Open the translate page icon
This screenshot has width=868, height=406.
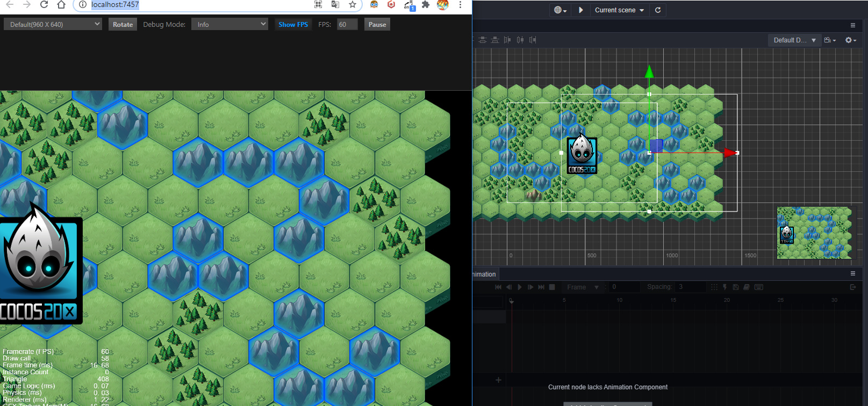coord(335,5)
